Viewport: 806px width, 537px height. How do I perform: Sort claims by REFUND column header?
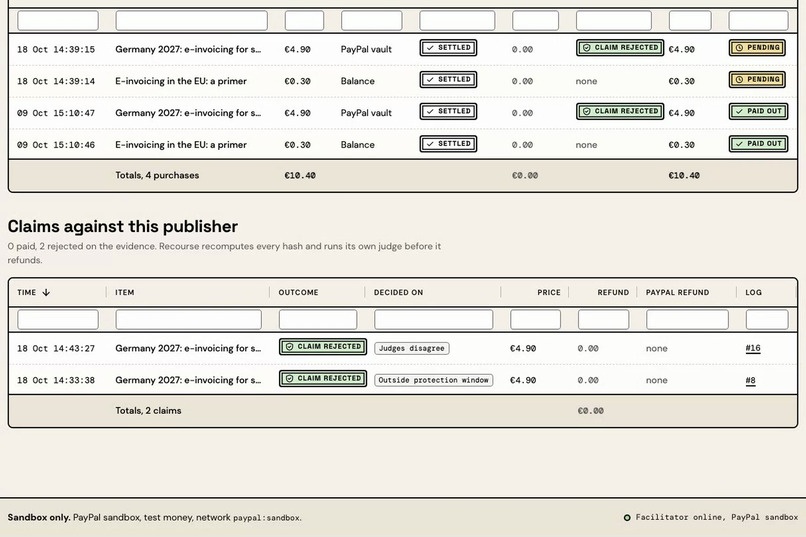[613, 292]
